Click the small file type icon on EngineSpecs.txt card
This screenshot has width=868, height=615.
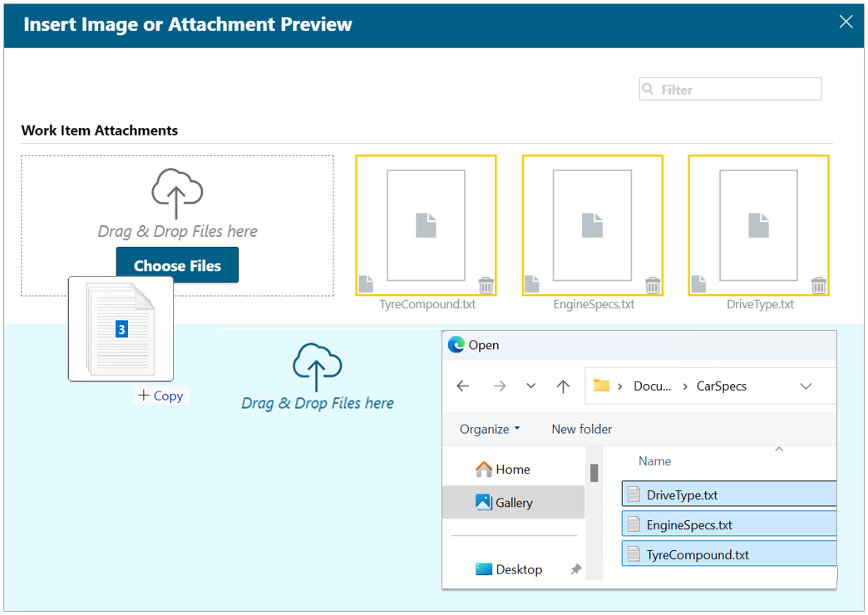coord(532,284)
